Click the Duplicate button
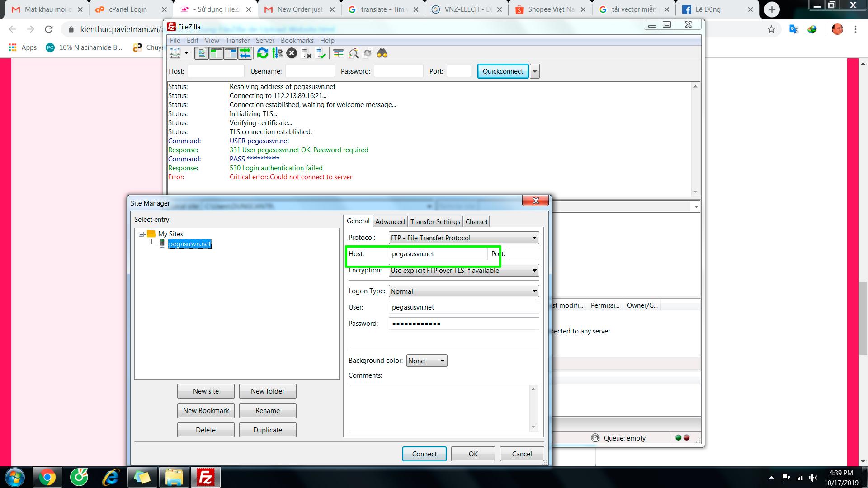Image resolution: width=868 pixels, height=488 pixels. click(x=268, y=430)
